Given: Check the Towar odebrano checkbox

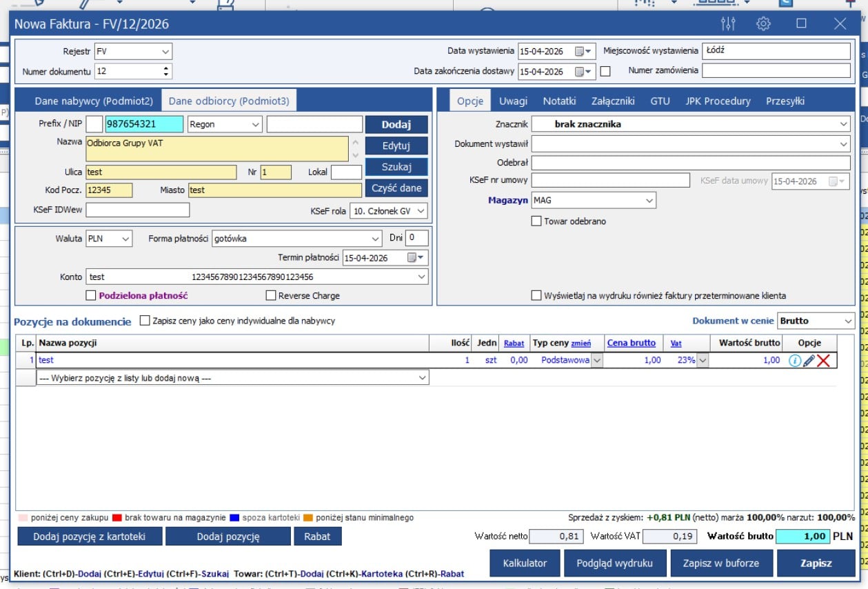Looking at the screenshot, I should tap(536, 221).
